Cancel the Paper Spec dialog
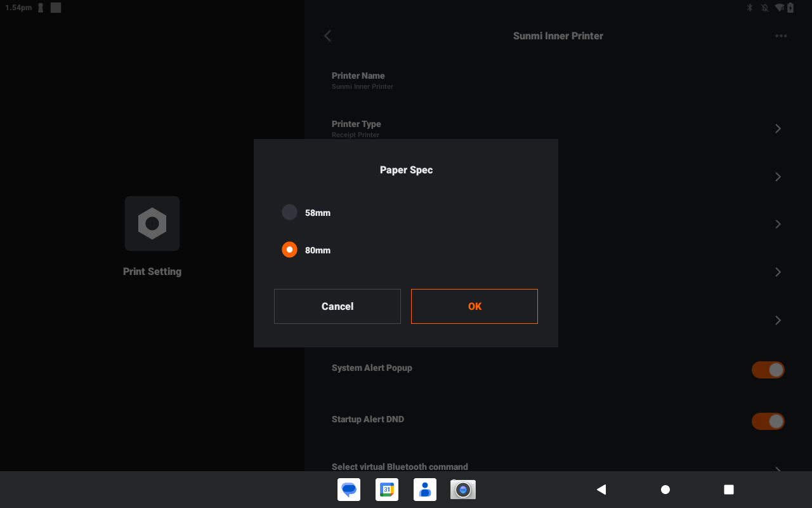Viewport: 812px width, 508px height. (337, 306)
